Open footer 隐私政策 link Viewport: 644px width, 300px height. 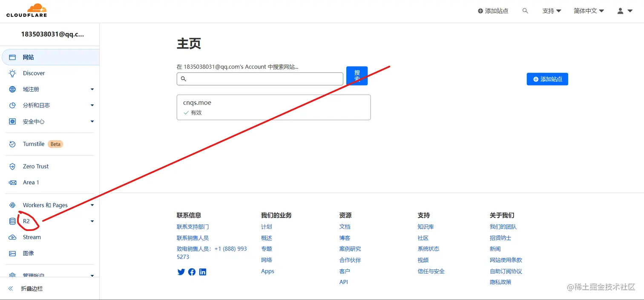[x=500, y=282]
